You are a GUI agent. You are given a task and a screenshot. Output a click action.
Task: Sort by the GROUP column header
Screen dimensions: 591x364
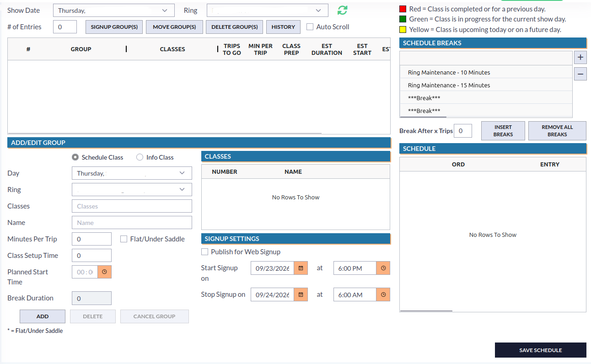coord(81,49)
